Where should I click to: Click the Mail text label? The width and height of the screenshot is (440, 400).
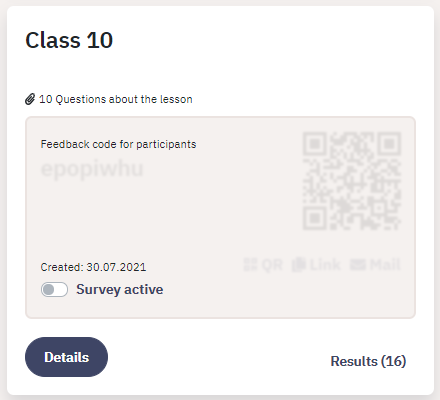pos(385,265)
